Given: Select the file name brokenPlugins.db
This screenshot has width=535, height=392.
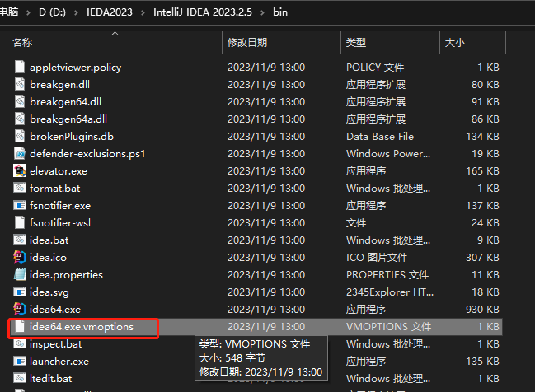Looking at the screenshot, I should (x=72, y=137).
